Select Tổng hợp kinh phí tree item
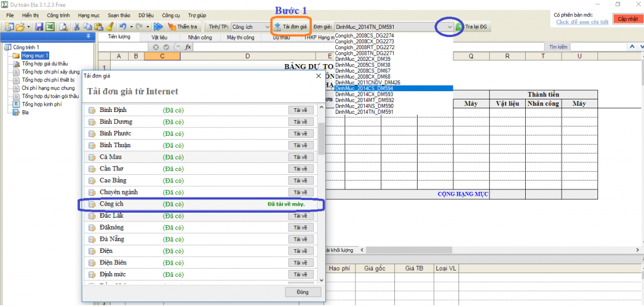This screenshot has width=644, height=307. [x=40, y=105]
